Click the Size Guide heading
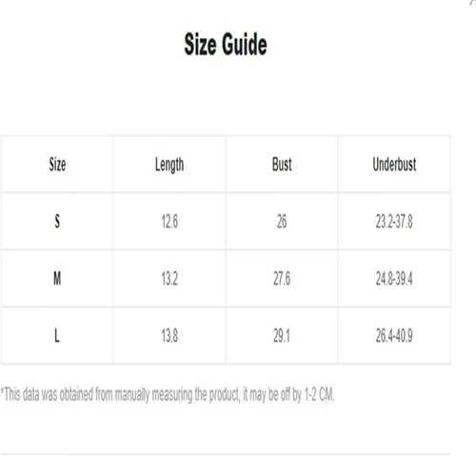The height and width of the screenshot is (456, 476). (226, 45)
